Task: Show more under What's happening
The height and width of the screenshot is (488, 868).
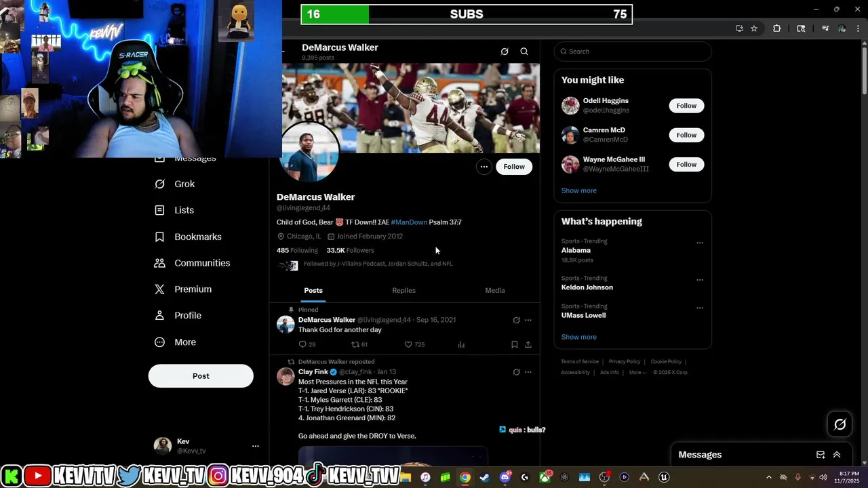Action: click(x=579, y=337)
